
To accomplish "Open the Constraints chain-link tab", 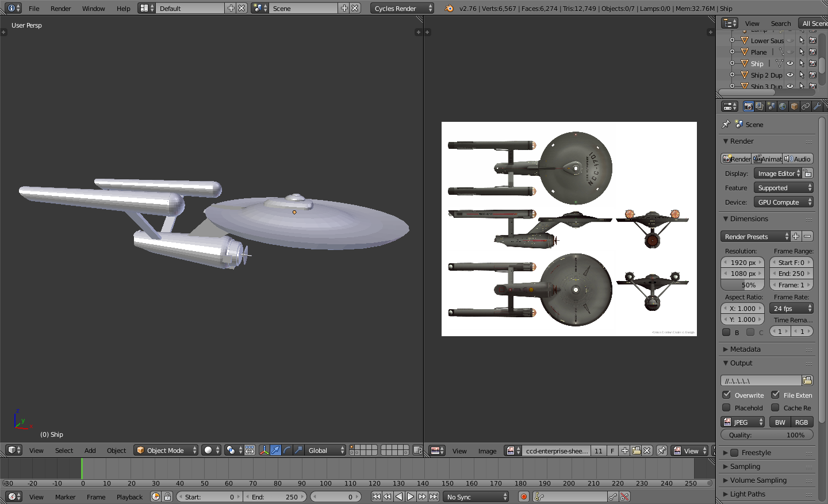I will pos(806,106).
